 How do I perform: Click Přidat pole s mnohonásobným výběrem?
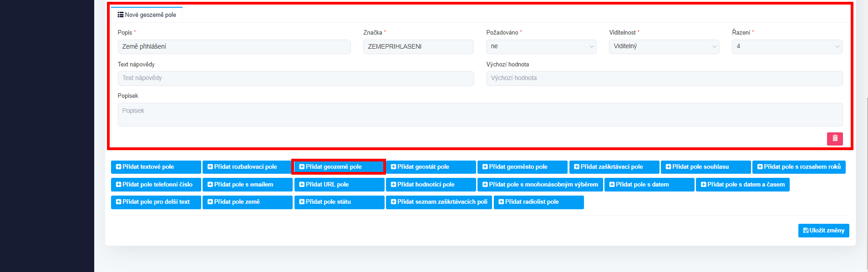click(x=540, y=185)
